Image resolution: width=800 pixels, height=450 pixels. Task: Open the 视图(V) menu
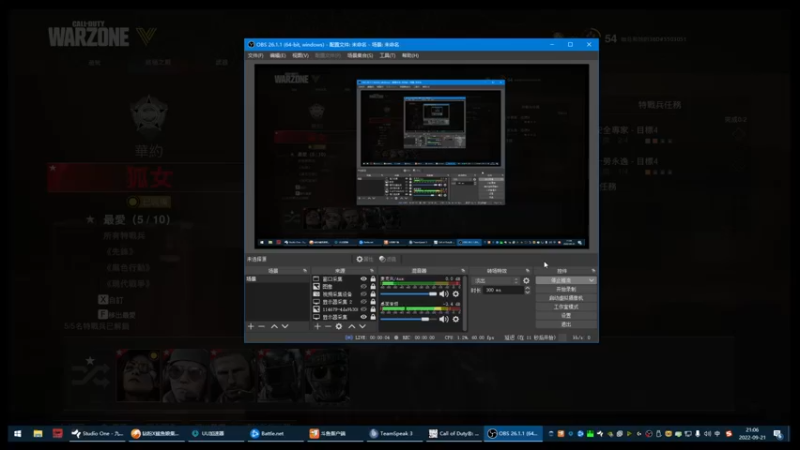tap(300, 55)
